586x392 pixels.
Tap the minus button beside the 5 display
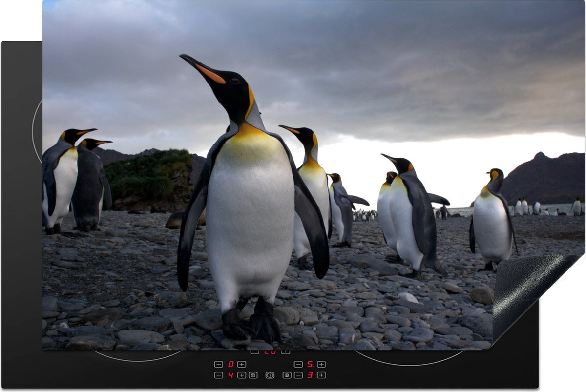click(298, 364)
